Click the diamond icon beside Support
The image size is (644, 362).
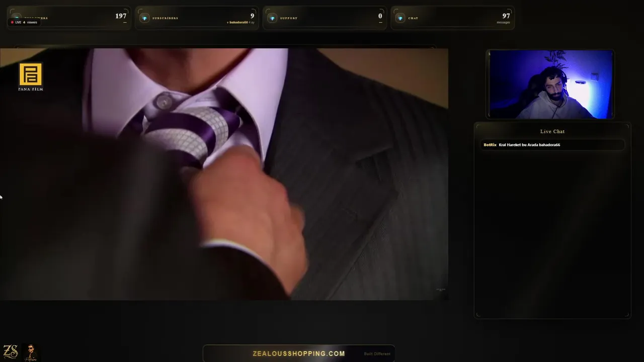pyautogui.click(x=272, y=18)
